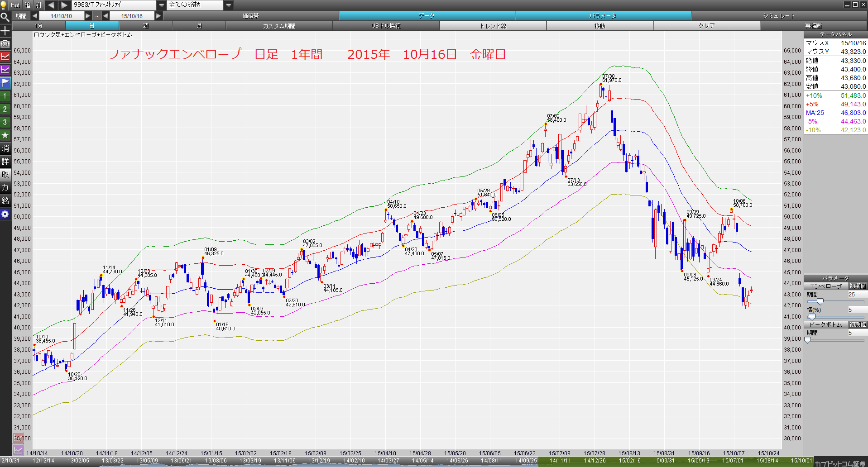Switch to the データ tab
The width and height of the screenshot is (868, 467).
(427, 16)
